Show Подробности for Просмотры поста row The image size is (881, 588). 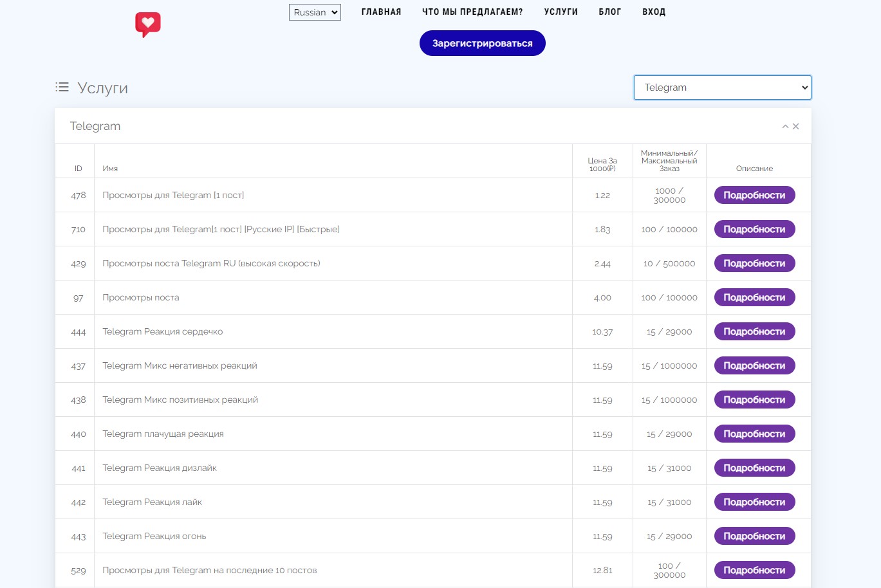coord(754,297)
